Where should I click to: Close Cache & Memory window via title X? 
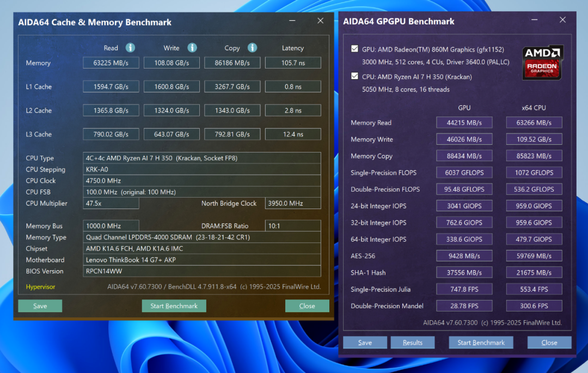pyautogui.click(x=320, y=21)
